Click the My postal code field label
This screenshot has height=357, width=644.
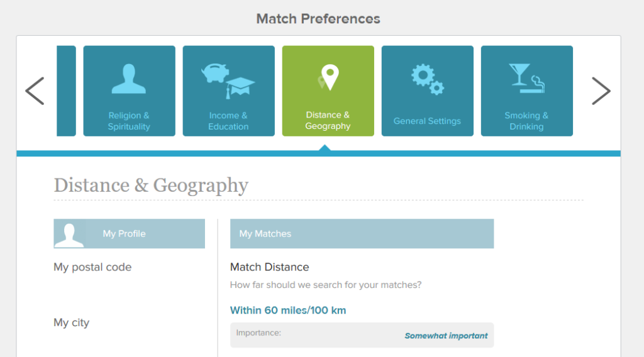point(92,267)
